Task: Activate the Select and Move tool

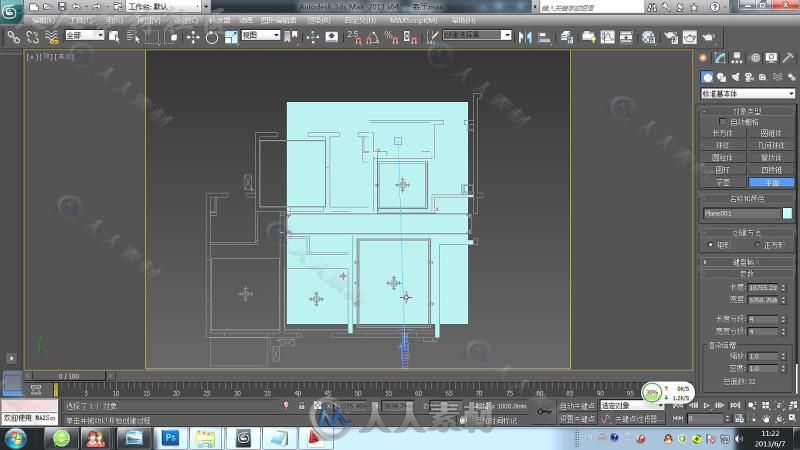Action: pos(193,37)
